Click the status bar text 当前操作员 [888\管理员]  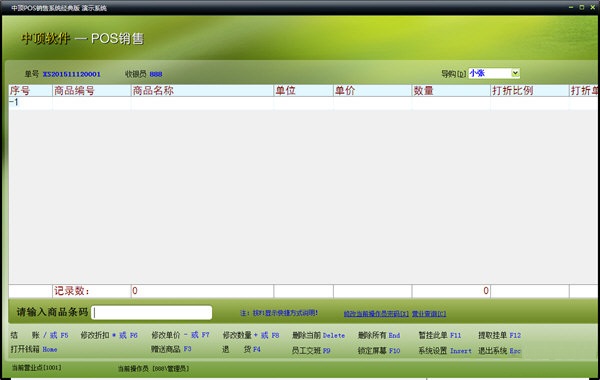153,369
